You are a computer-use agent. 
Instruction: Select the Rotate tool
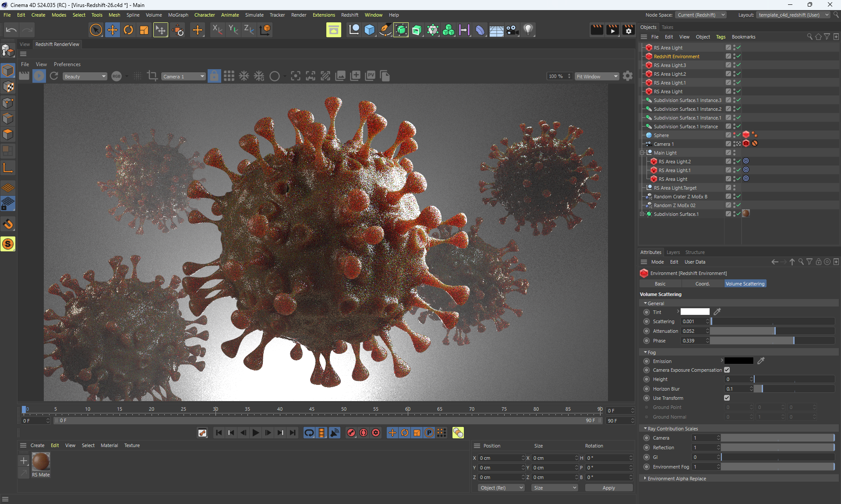coord(128,30)
